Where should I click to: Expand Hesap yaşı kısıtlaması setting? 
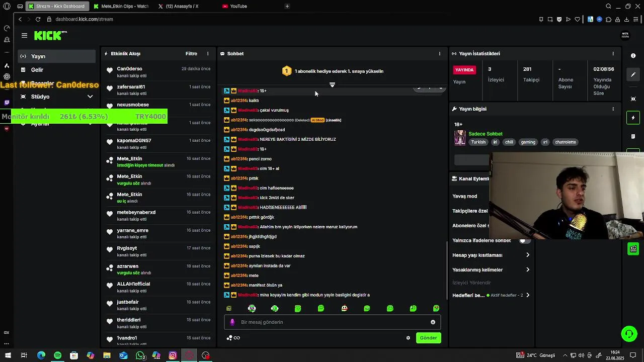point(491,255)
